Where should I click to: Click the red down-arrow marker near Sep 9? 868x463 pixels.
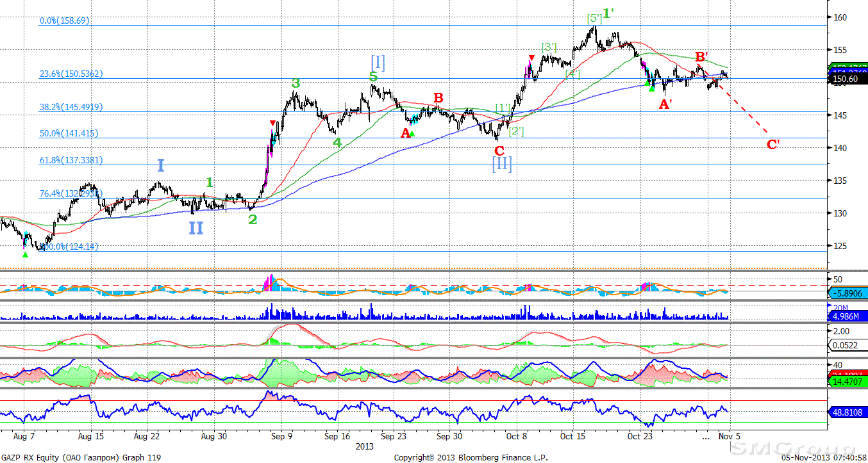tap(272, 123)
